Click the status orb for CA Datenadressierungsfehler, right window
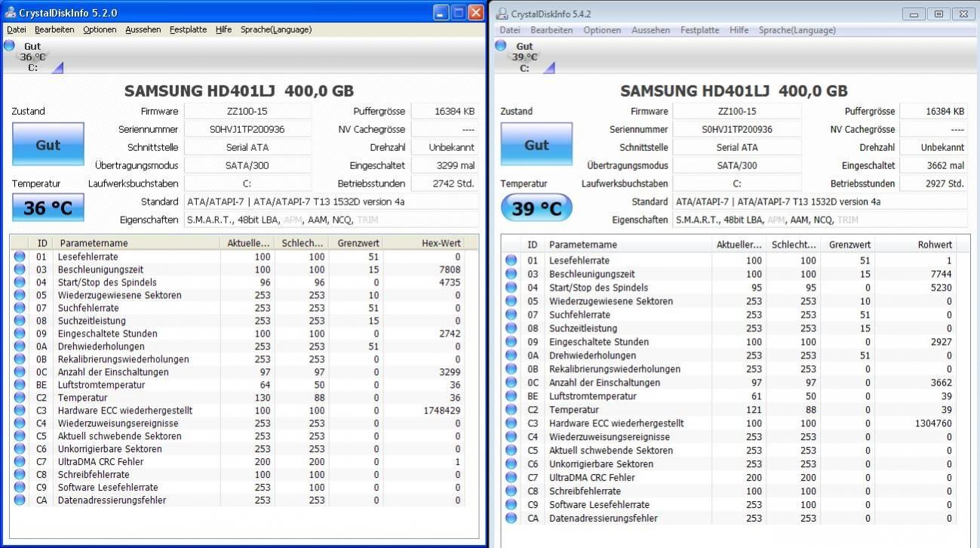This screenshot has width=980, height=548. (x=511, y=519)
